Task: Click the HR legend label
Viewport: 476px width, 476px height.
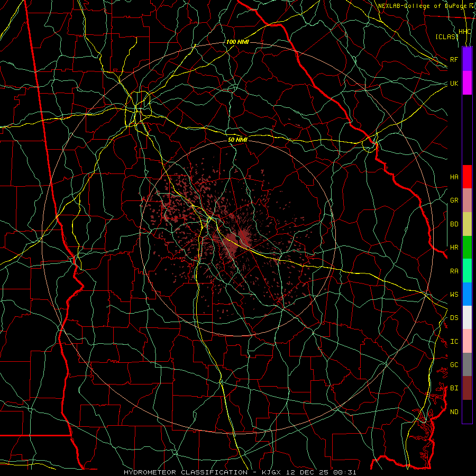Action: click(x=454, y=248)
